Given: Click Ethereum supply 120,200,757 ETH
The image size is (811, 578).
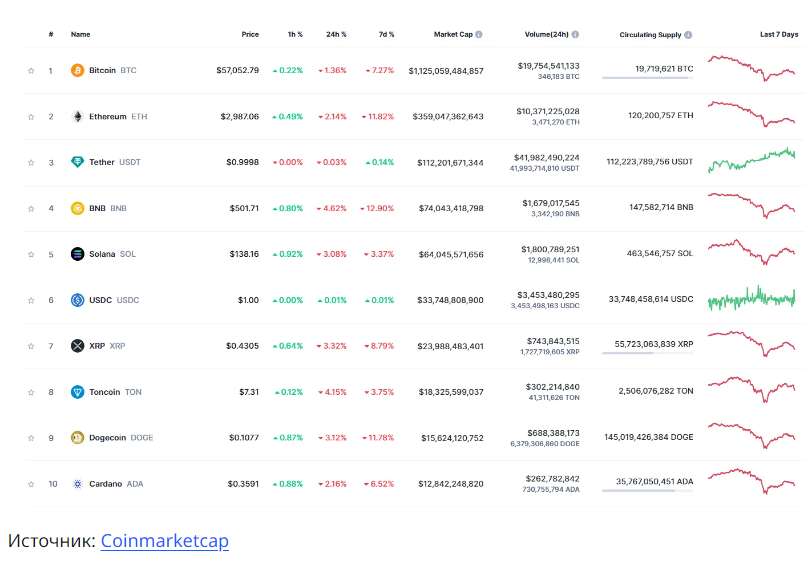Looking at the screenshot, I should click(660, 115).
